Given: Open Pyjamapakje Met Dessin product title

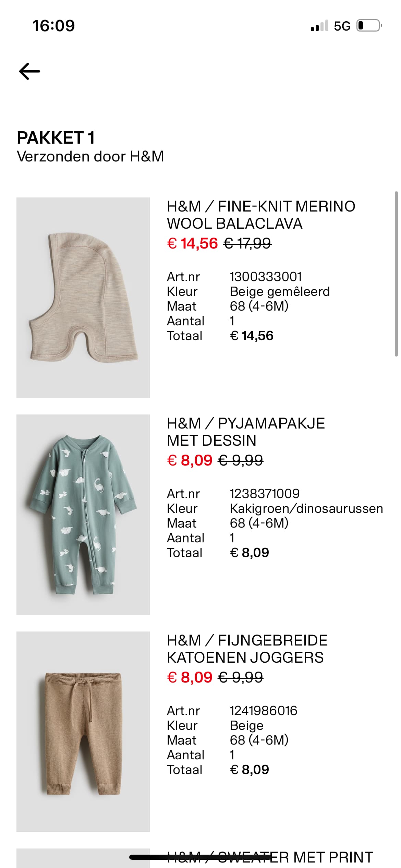Looking at the screenshot, I should pos(246,432).
